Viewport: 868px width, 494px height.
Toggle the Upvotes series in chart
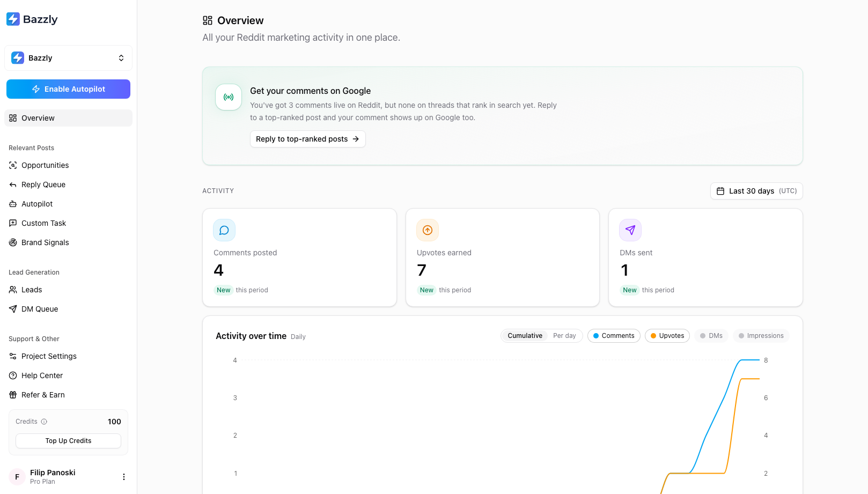[x=667, y=336]
